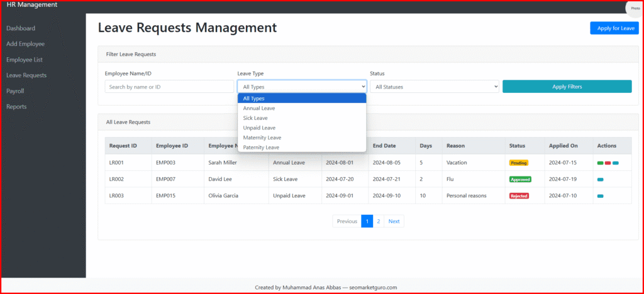Pick the Sick Leave option
The width and height of the screenshot is (644, 294).
point(257,117)
